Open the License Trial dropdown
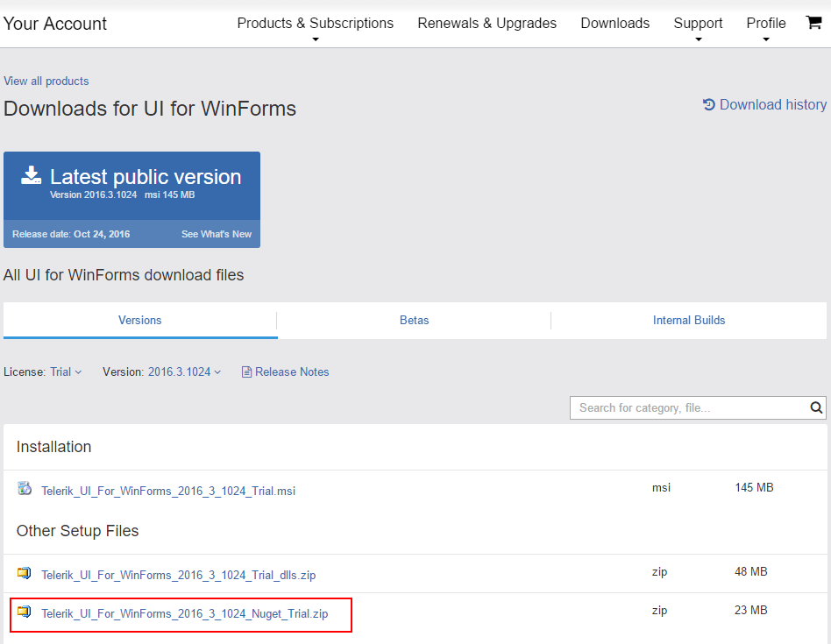 coord(66,372)
